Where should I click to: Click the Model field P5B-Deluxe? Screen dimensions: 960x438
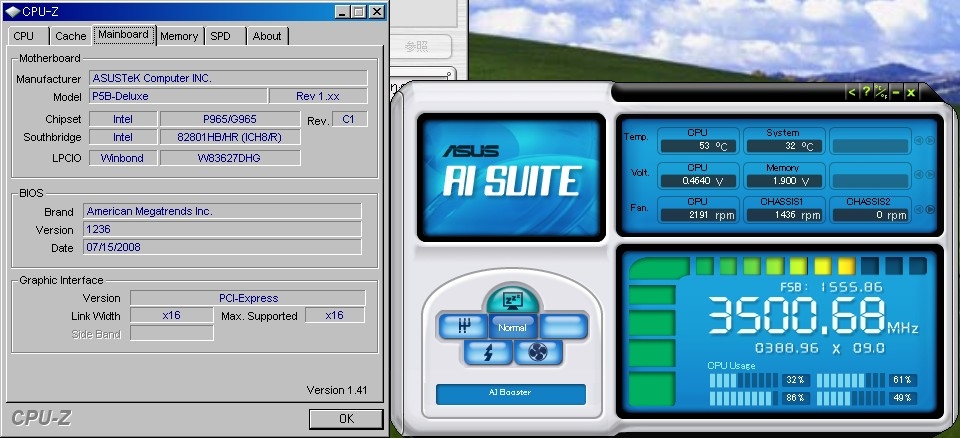pos(178,96)
